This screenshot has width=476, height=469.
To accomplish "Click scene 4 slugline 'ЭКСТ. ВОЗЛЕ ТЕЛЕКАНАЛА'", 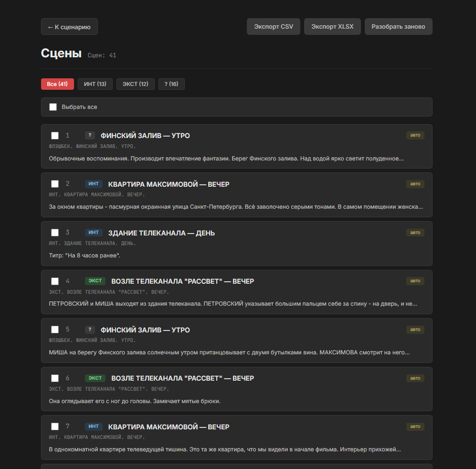I will pos(109,292).
